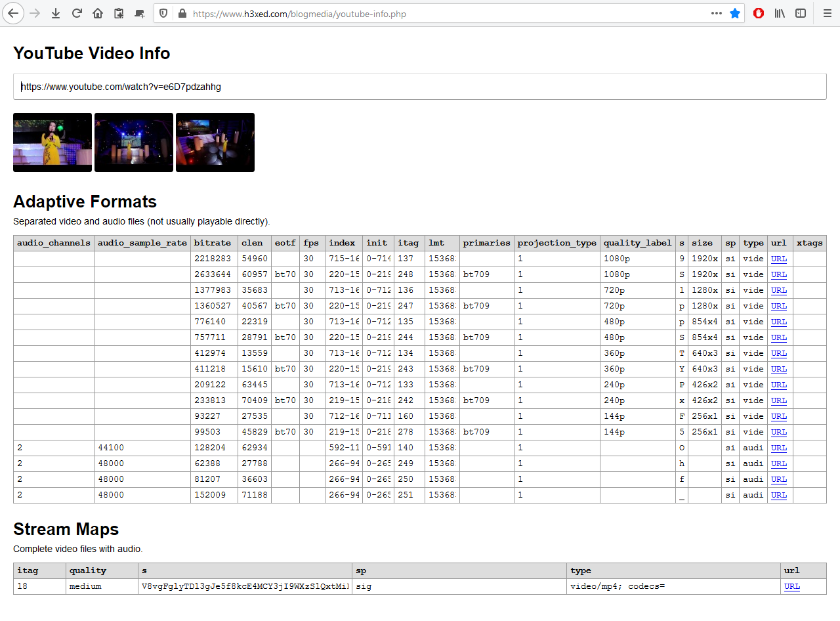
Task: Open the URL link for itag 244
Action: (779, 337)
